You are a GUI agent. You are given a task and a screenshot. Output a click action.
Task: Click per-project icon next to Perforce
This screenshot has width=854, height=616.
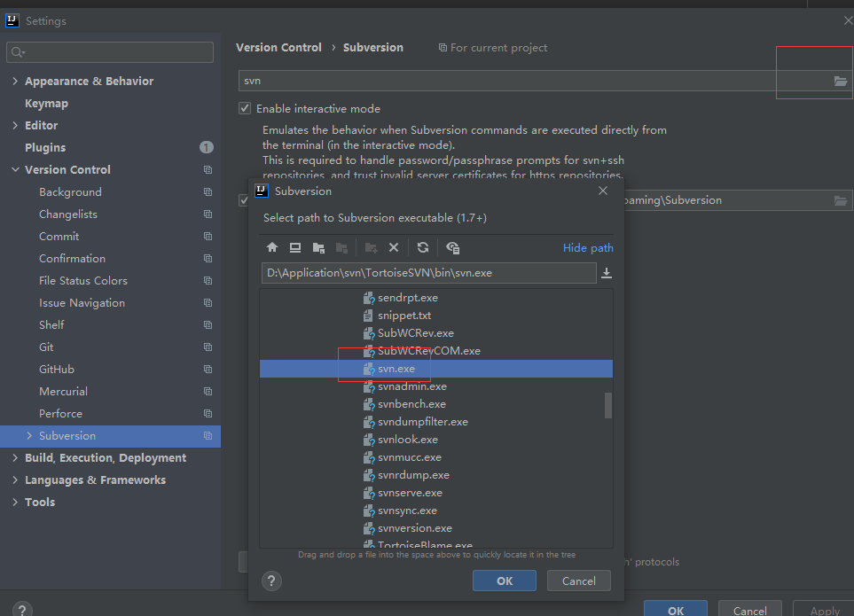(208, 413)
